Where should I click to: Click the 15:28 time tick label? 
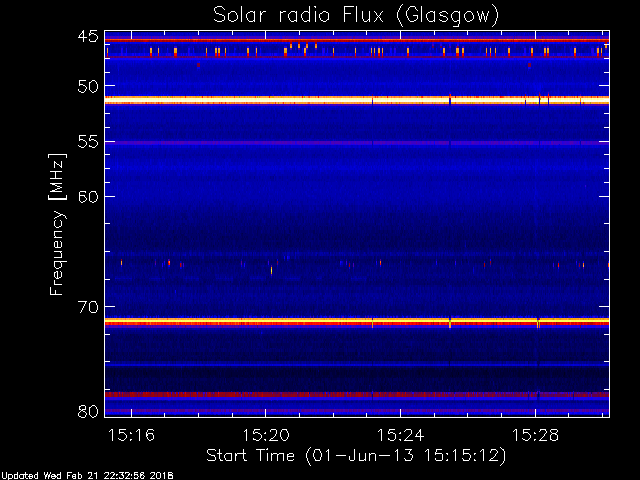tap(537, 436)
